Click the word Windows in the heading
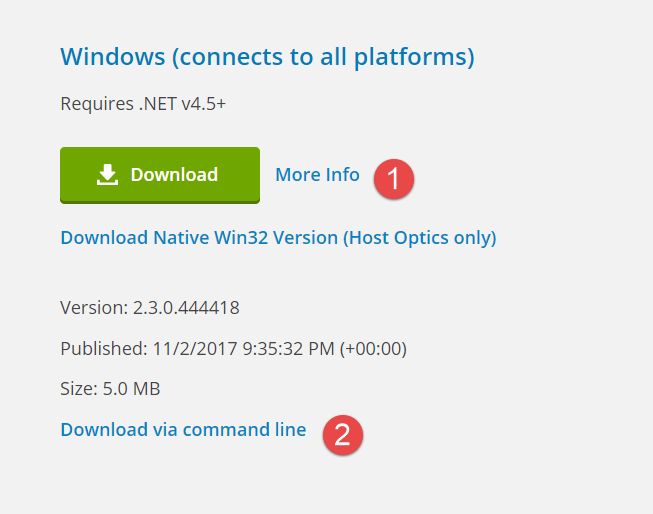This screenshot has width=653, height=514. coord(113,56)
